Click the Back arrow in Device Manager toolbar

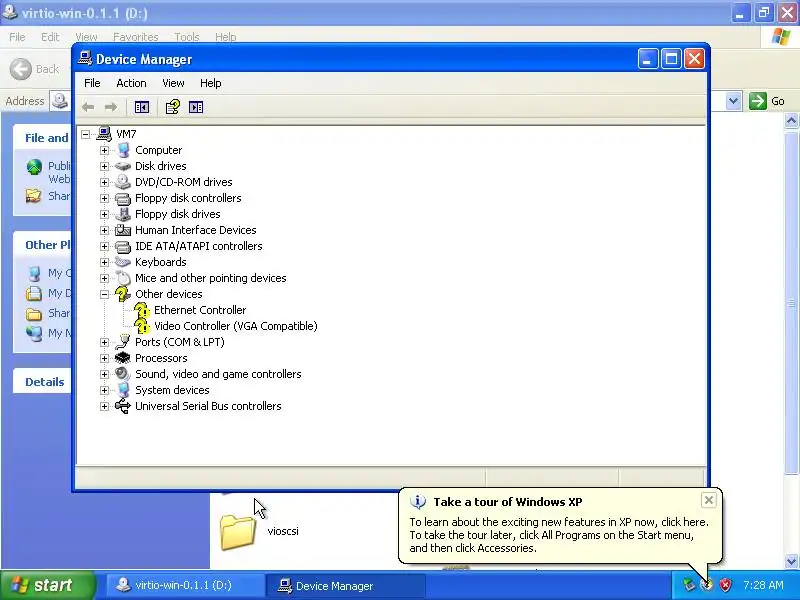click(88, 107)
